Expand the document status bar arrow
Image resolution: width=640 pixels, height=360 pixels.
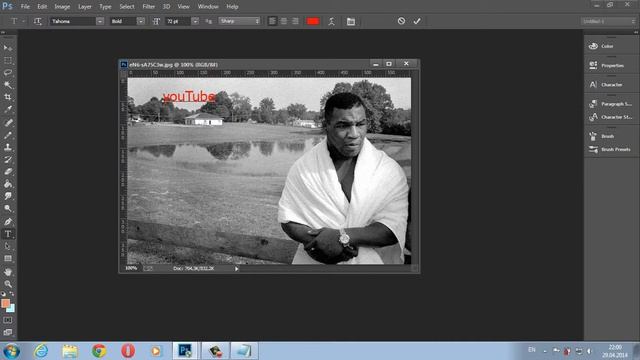pyautogui.click(x=236, y=269)
